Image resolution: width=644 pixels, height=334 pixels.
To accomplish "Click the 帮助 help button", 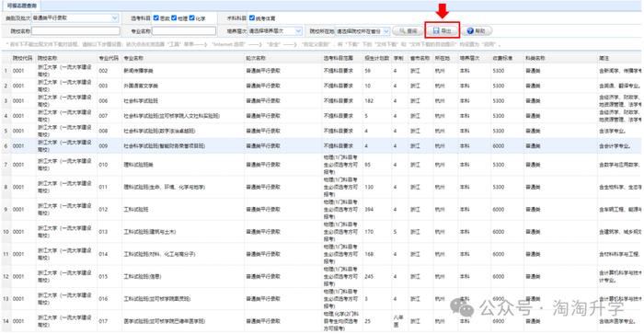I will pos(477,30).
